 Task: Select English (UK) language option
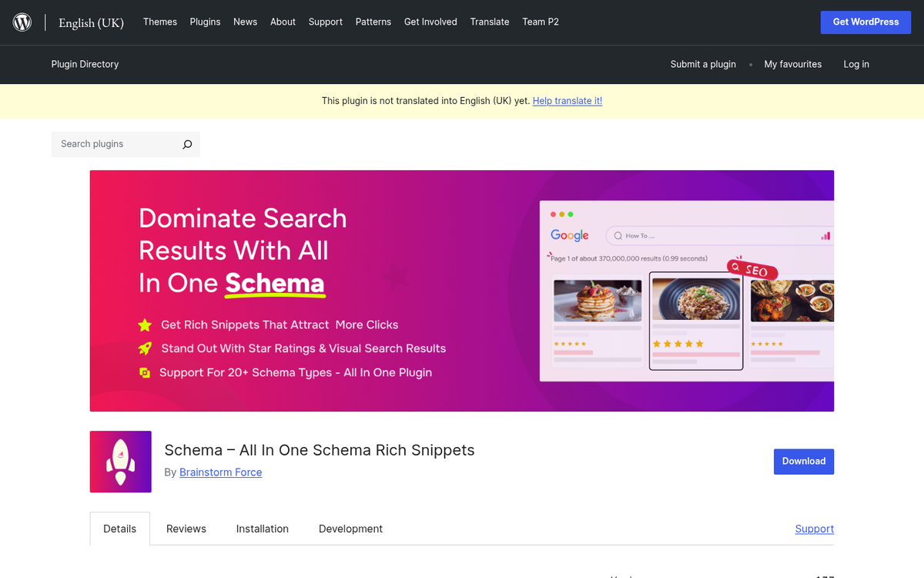(91, 22)
